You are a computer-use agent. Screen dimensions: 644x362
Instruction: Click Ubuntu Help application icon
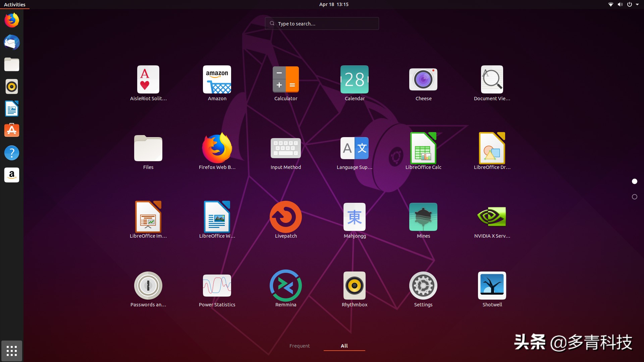[12, 153]
